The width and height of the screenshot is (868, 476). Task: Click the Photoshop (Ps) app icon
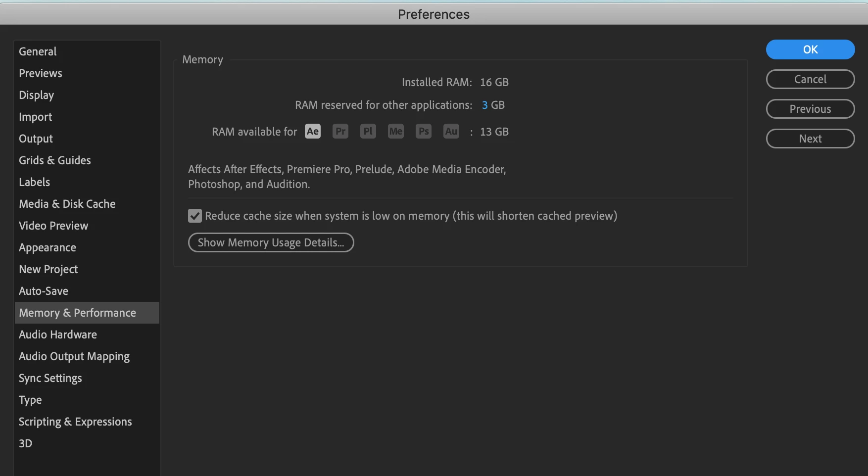[x=424, y=131]
